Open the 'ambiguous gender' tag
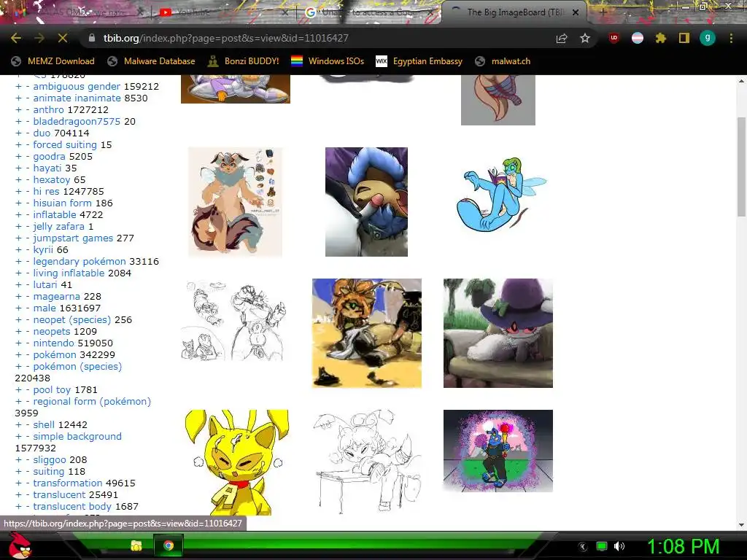 (x=77, y=87)
